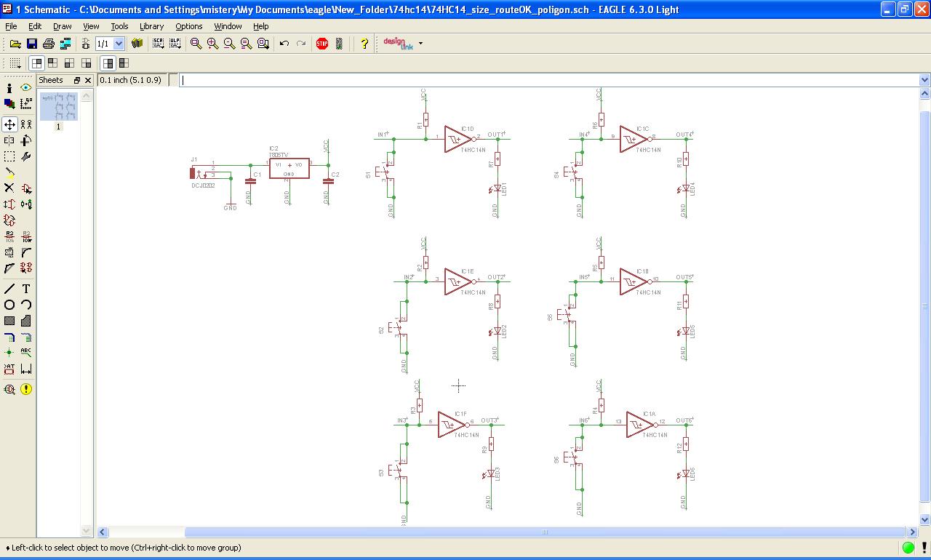Select the 90-degree rotation orientation toggle

52,63
